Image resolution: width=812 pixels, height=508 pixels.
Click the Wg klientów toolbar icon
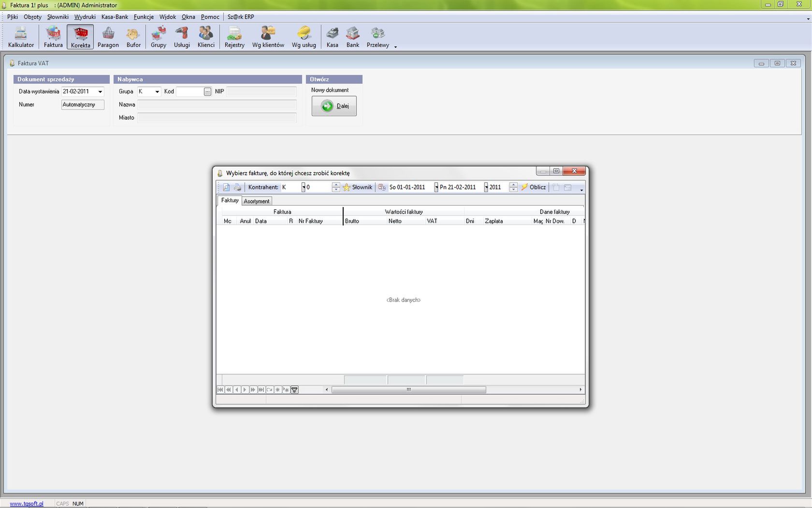coord(268,37)
